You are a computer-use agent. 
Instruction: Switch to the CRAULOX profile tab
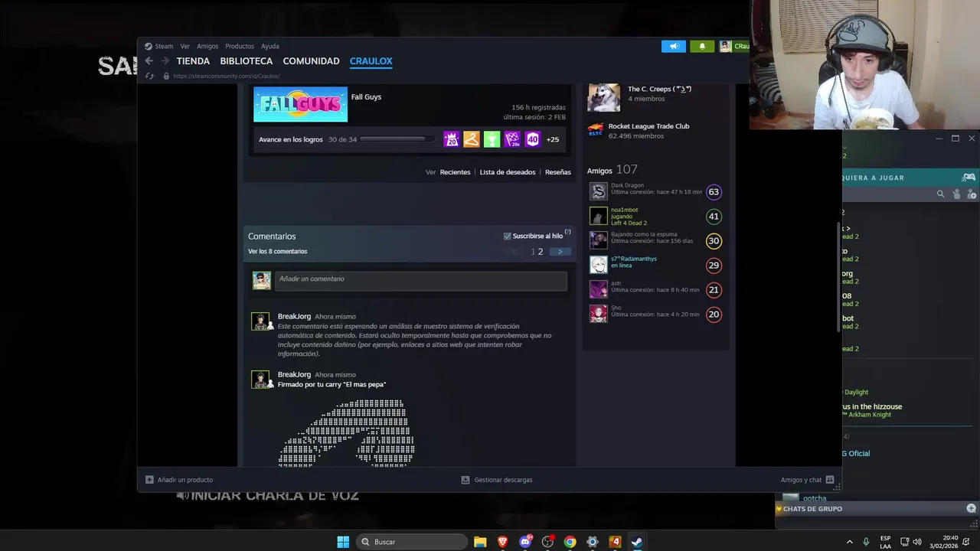tap(371, 61)
